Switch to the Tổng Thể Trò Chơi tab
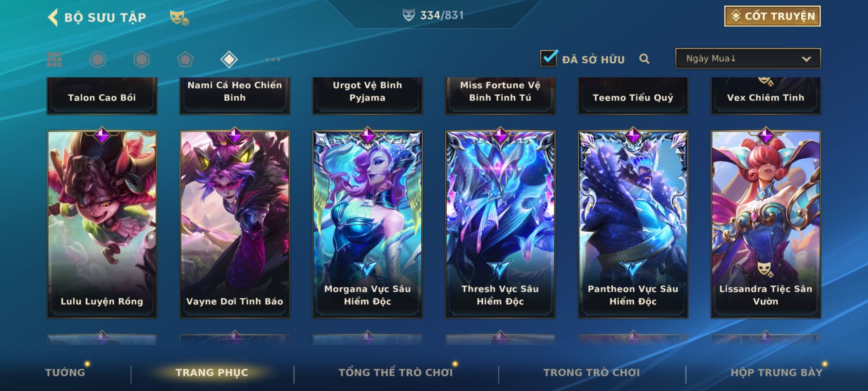The image size is (868, 391). click(x=396, y=372)
